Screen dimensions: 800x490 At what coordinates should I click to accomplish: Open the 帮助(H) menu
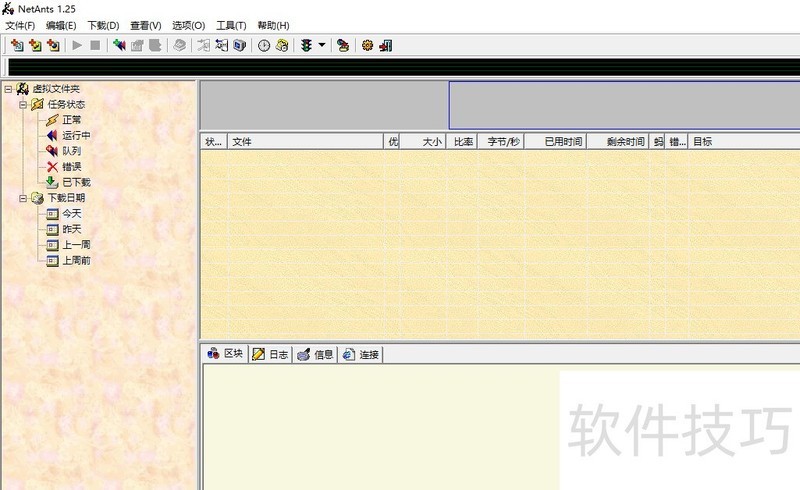tap(273, 26)
